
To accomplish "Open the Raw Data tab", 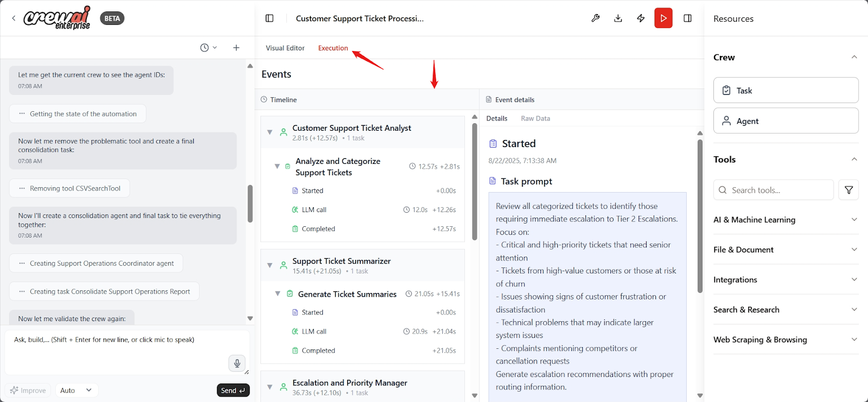I will 535,119.
